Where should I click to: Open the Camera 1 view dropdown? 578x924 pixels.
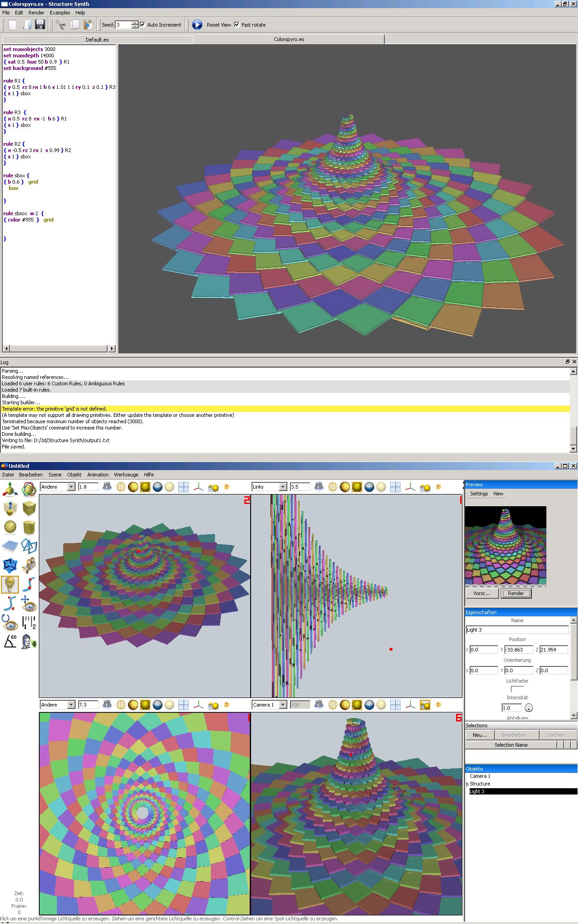point(283,705)
